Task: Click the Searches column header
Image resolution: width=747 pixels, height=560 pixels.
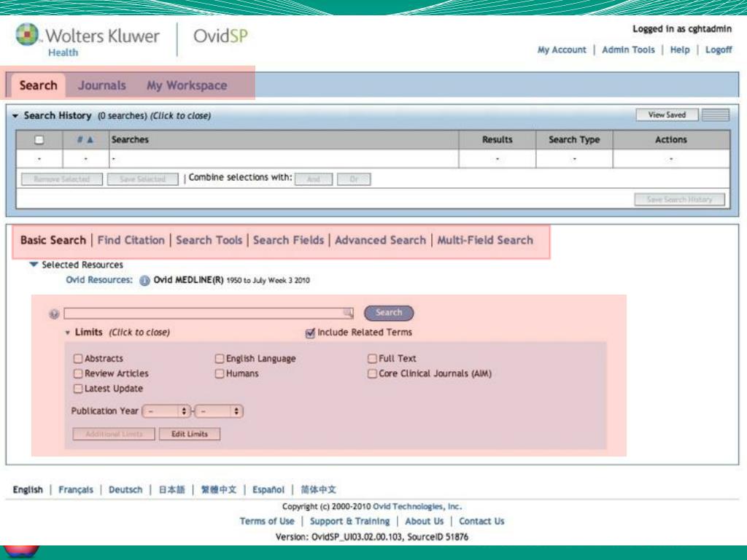Action: [x=284, y=140]
